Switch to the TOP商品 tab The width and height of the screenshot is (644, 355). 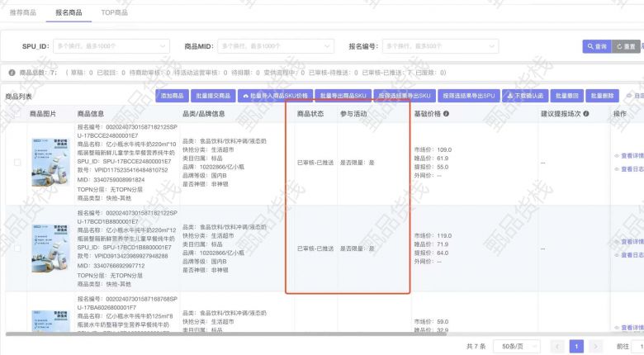click(x=114, y=13)
